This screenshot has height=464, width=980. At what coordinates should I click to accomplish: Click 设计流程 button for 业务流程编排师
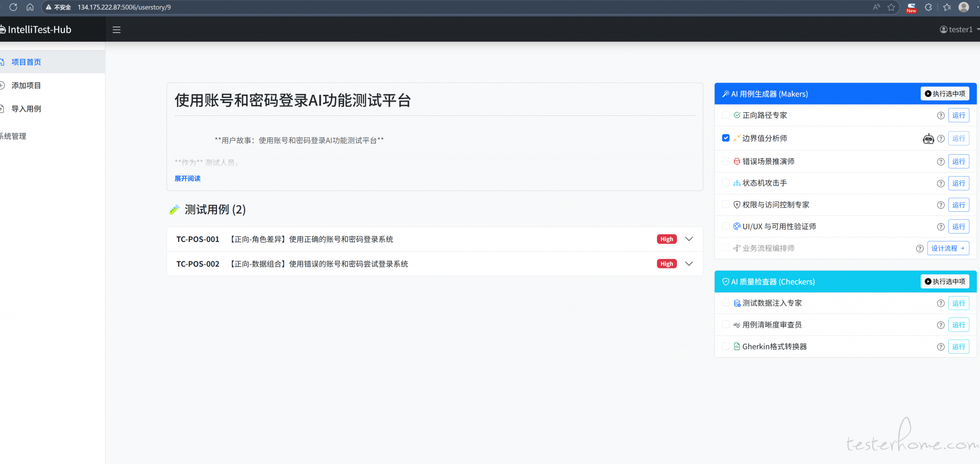coord(947,249)
